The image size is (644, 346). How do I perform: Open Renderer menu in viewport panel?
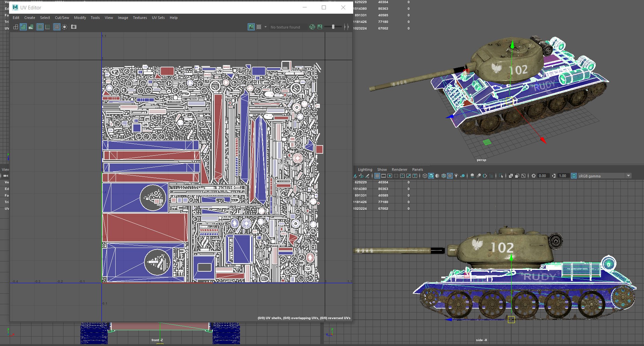click(x=399, y=169)
